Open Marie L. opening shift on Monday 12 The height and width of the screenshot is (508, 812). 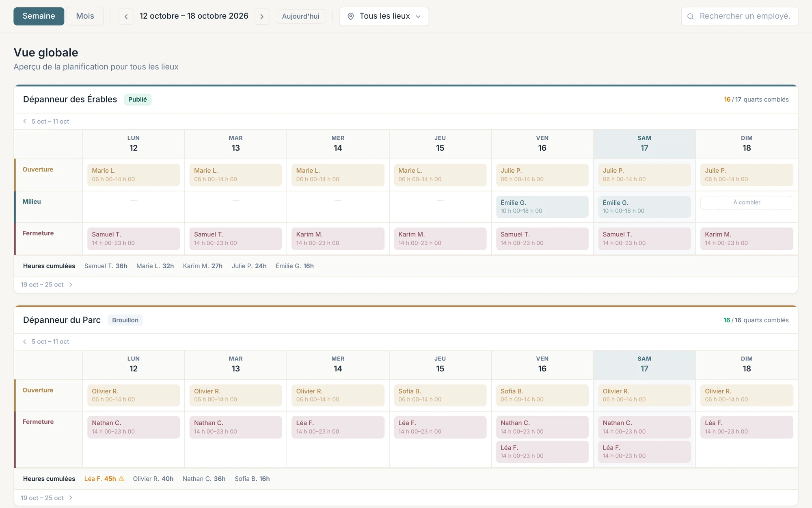tap(134, 175)
